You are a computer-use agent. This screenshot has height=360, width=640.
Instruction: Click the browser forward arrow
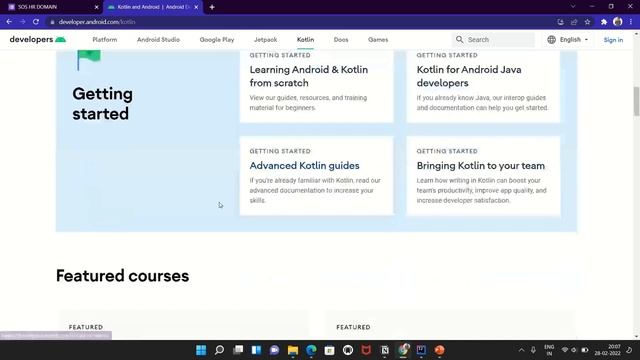point(22,22)
